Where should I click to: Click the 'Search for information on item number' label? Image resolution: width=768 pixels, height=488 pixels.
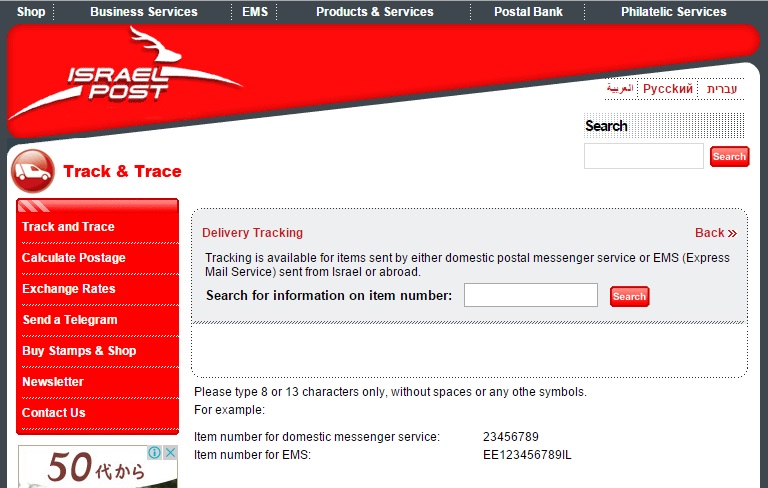click(329, 295)
